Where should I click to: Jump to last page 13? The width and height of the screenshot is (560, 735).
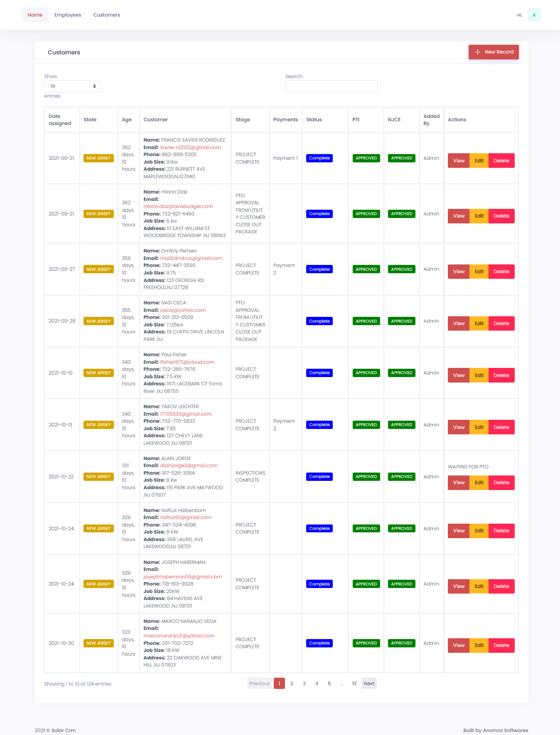click(354, 684)
